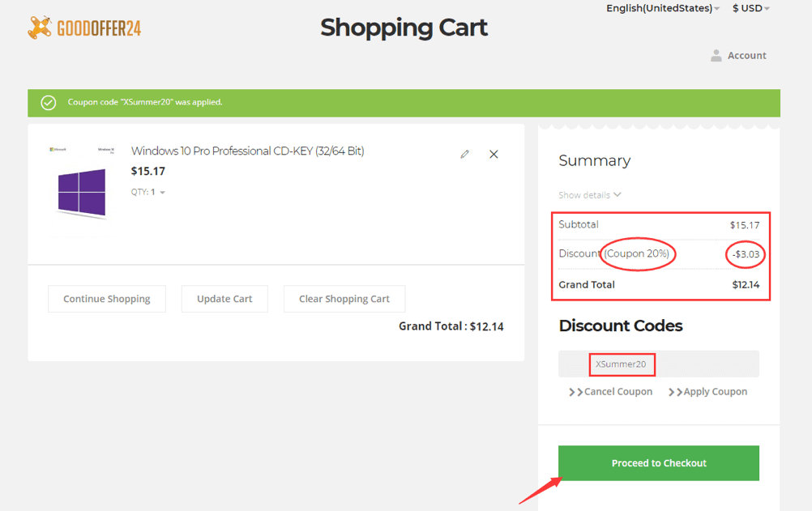Click the green success checkmark icon

(x=49, y=102)
